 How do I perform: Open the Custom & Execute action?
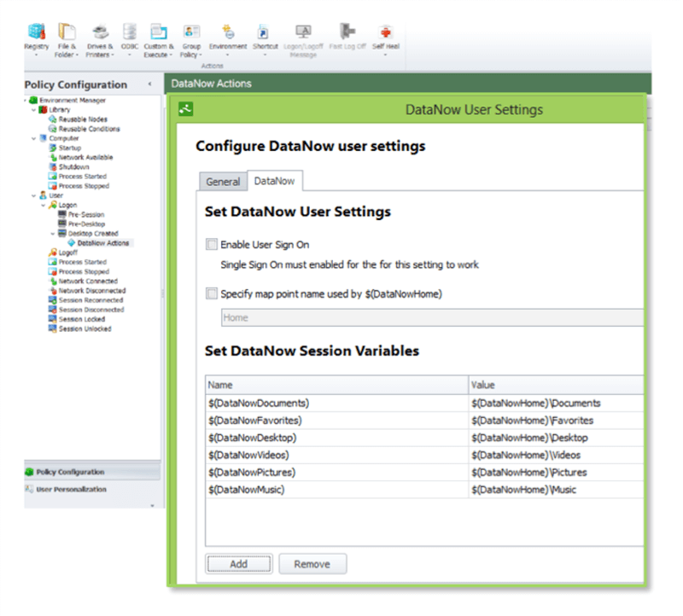click(159, 40)
